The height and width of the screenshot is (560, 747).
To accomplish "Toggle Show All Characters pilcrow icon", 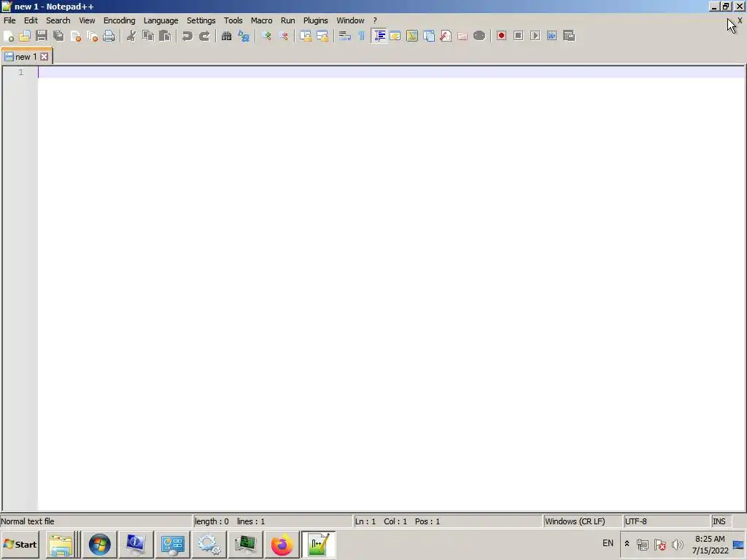I will [362, 36].
